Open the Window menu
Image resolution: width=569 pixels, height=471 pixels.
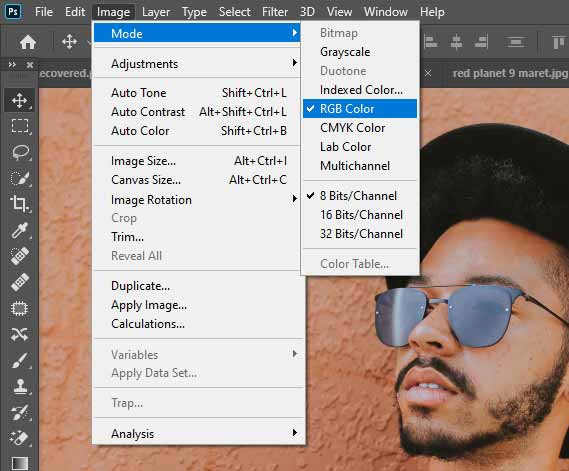point(386,12)
